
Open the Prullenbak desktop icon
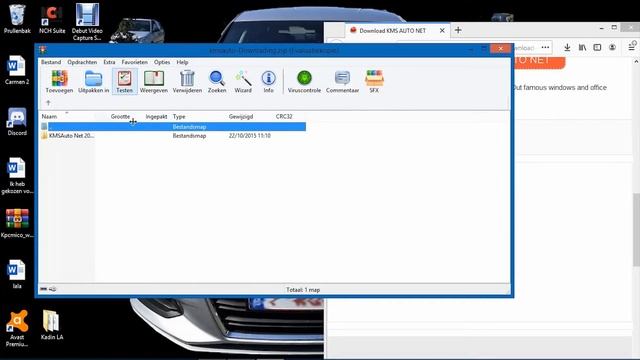[17, 19]
